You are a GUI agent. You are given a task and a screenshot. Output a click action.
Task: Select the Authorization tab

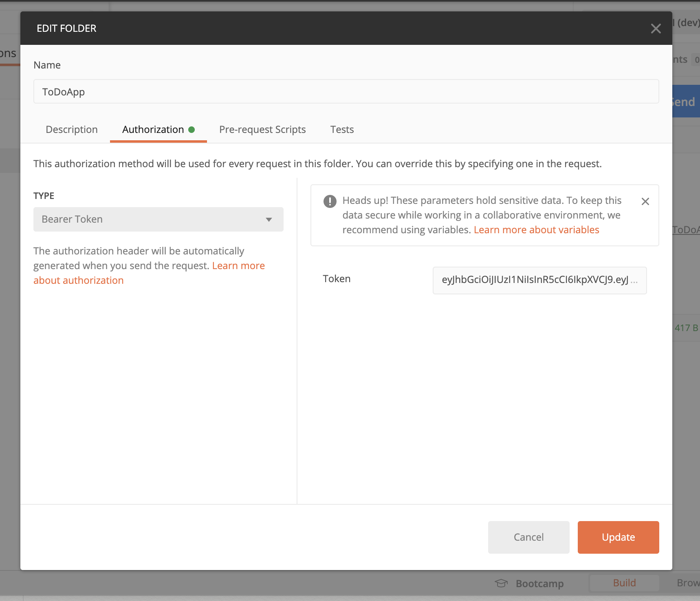(158, 130)
